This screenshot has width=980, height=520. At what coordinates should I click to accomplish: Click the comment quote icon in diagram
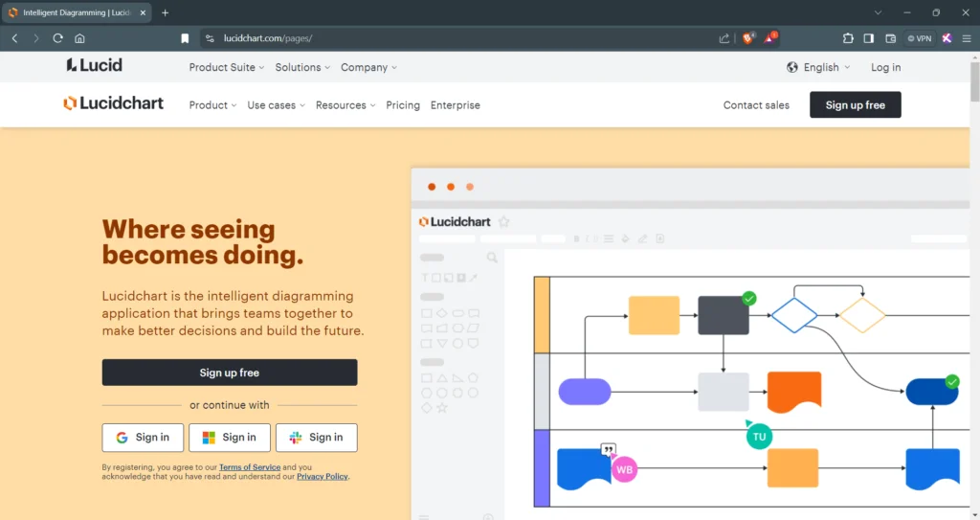point(608,449)
